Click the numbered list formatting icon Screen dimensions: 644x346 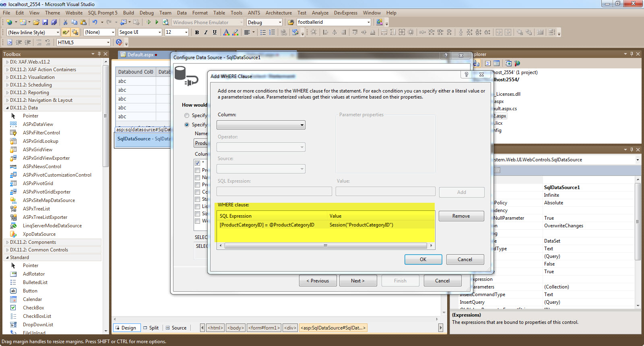[x=272, y=32]
